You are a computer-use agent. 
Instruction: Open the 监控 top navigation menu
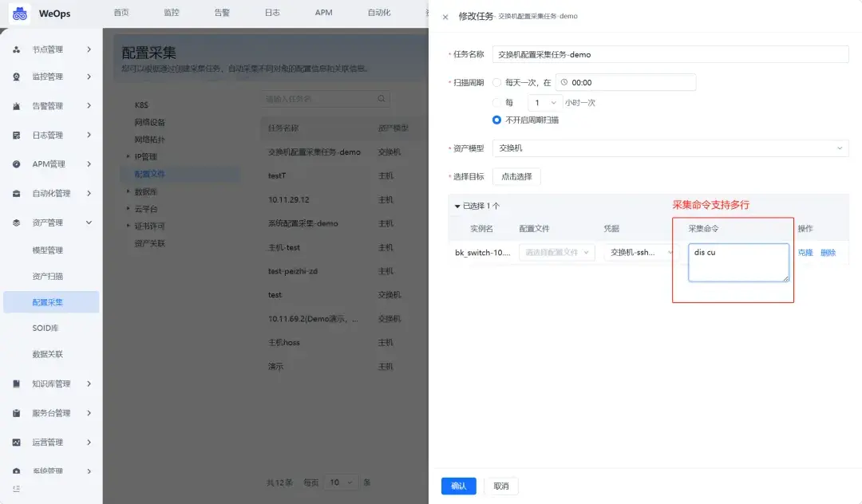click(x=169, y=13)
